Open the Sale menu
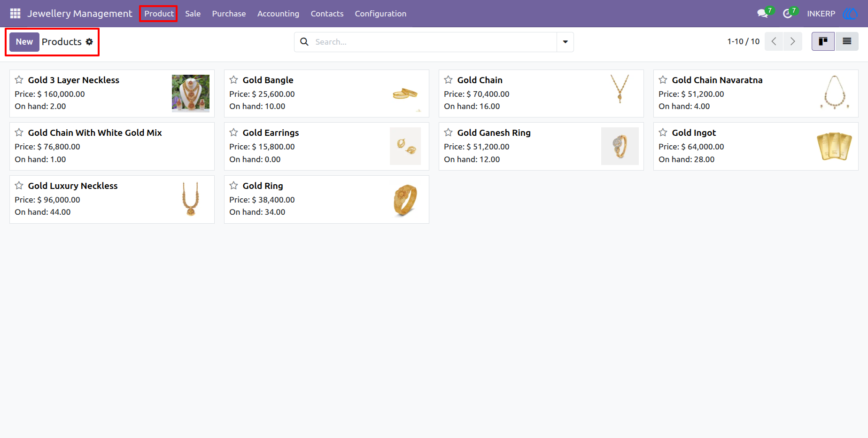The width and height of the screenshot is (868, 438). coord(193,14)
